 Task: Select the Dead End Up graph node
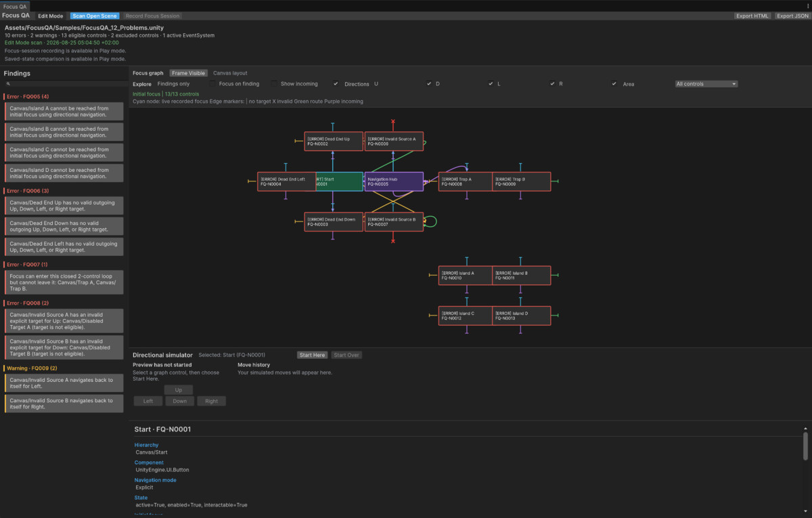point(334,141)
